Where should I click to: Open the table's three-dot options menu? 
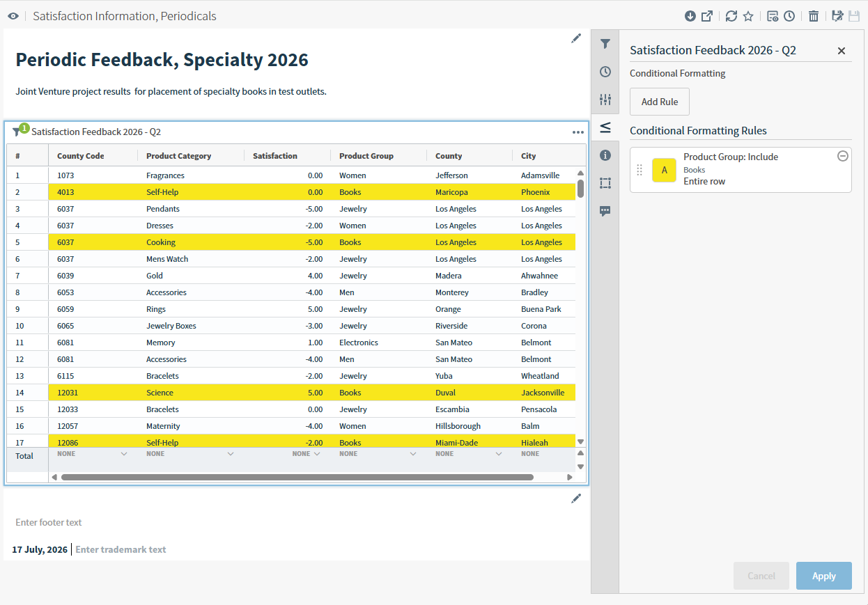click(x=578, y=132)
